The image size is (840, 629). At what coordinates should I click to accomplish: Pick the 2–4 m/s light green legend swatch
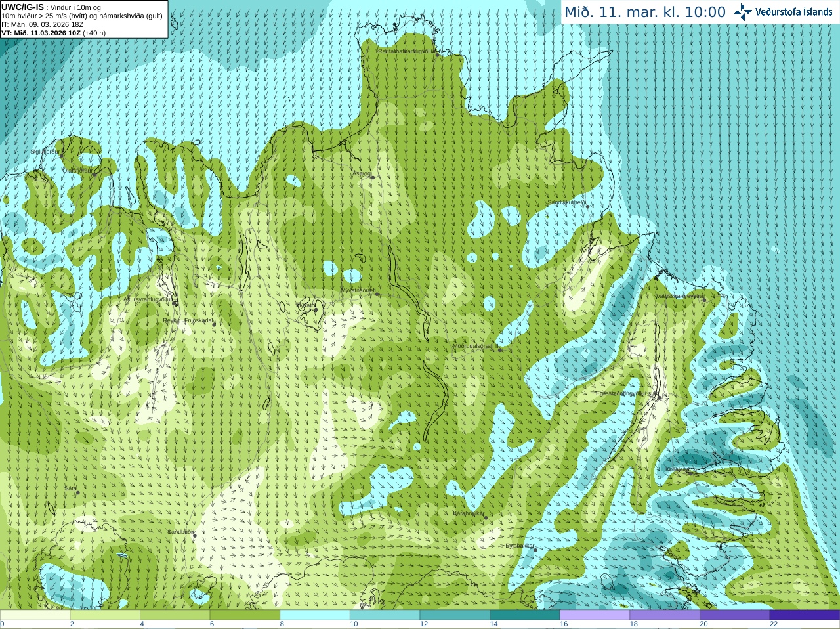click(105, 615)
